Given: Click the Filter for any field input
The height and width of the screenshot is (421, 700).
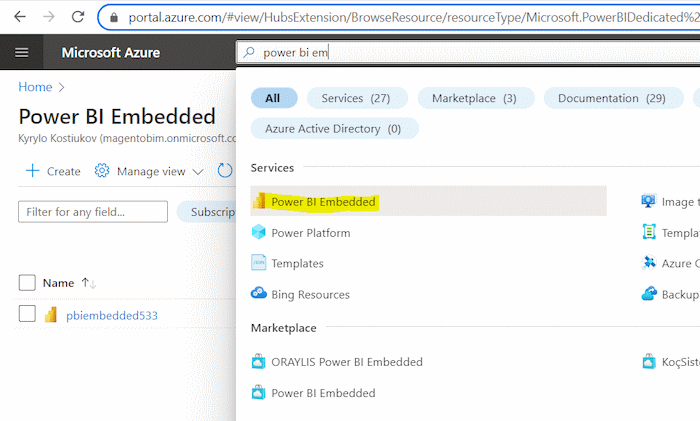Looking at the screenshot, I should point(93,212).
